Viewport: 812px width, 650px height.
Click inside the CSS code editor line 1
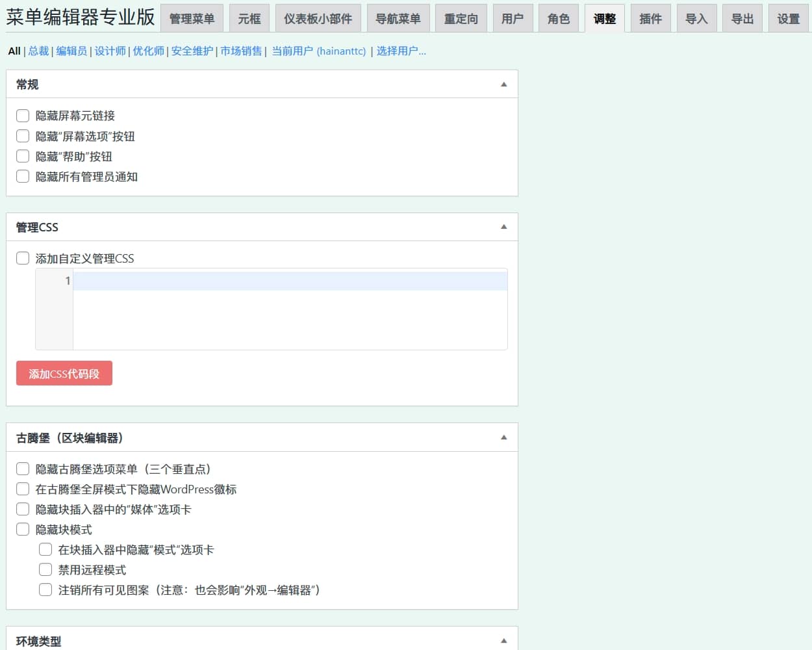click(x=289, y=281)
